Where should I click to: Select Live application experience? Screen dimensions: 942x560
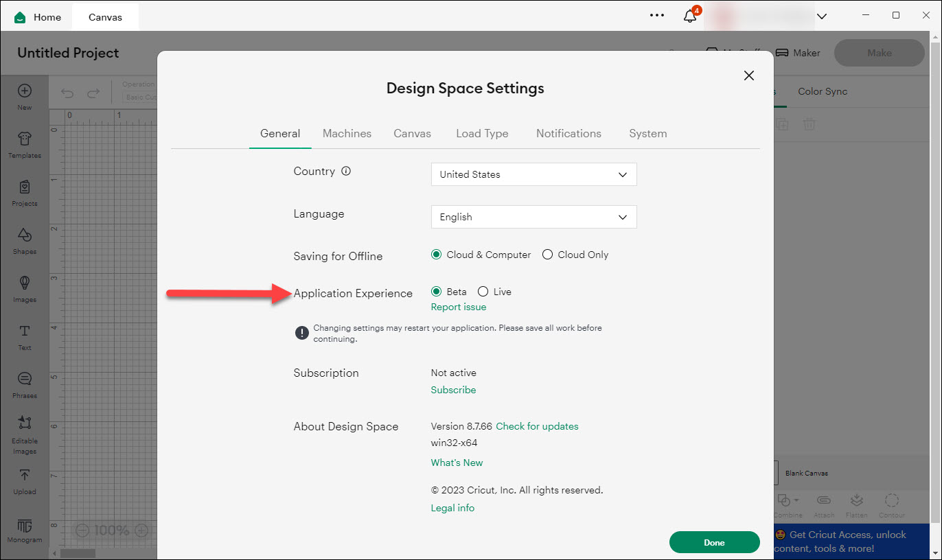tap(483, 292)
